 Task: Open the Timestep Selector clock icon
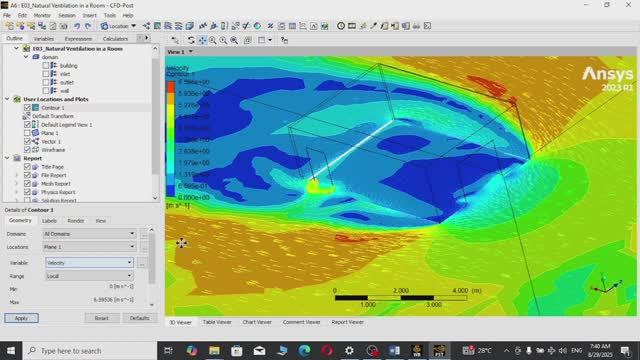(341, 26)
